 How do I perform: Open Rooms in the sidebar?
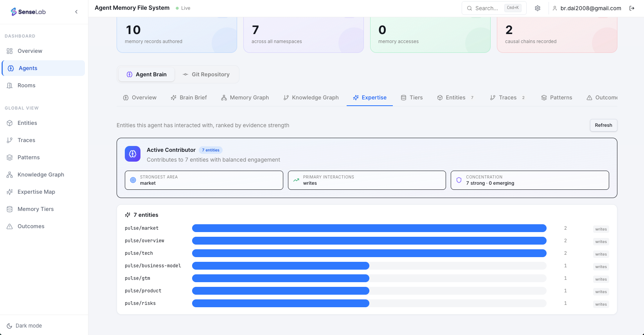(x=43, y=85)
